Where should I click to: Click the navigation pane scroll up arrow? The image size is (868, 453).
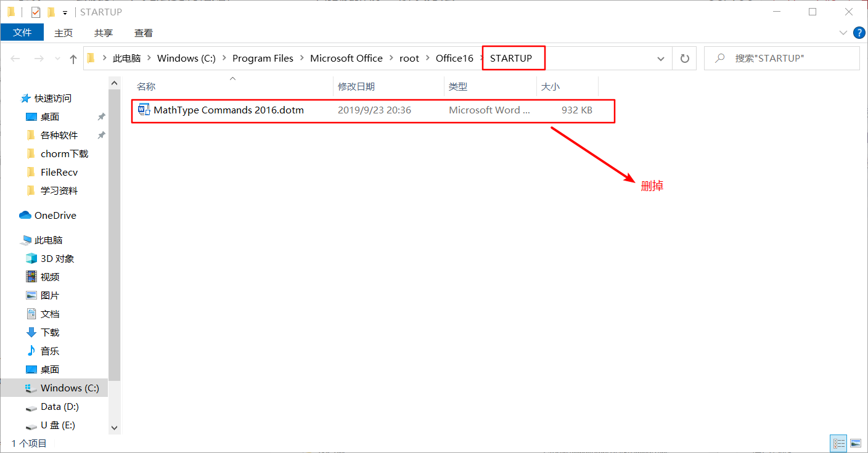tap(114, 82)
